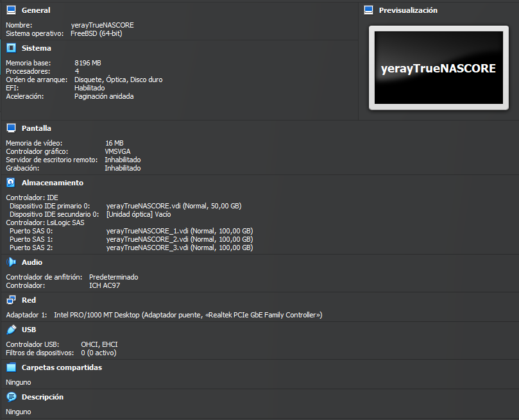
Task: Click the Dispositivo IDE primario 0 label
Action: coord(49,206)
